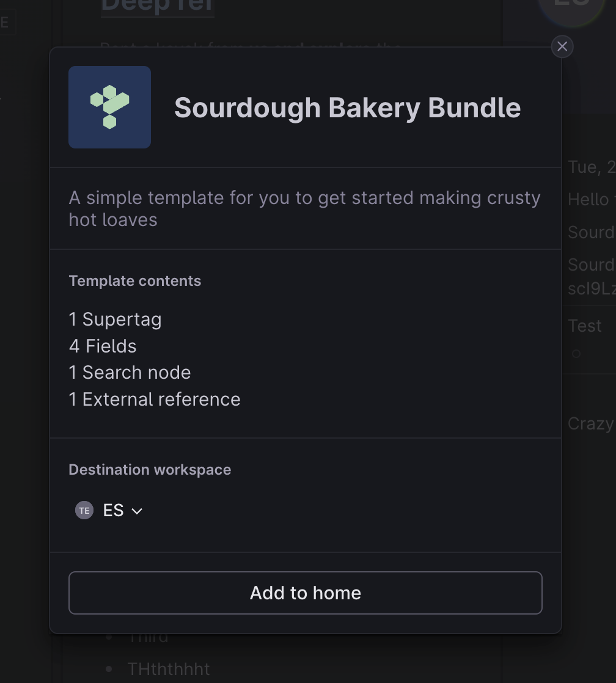Viewport: 616px width, 683px height.
Task: Select the Sourdough Bakery Bundle title
Action: [x=347, y=108]
